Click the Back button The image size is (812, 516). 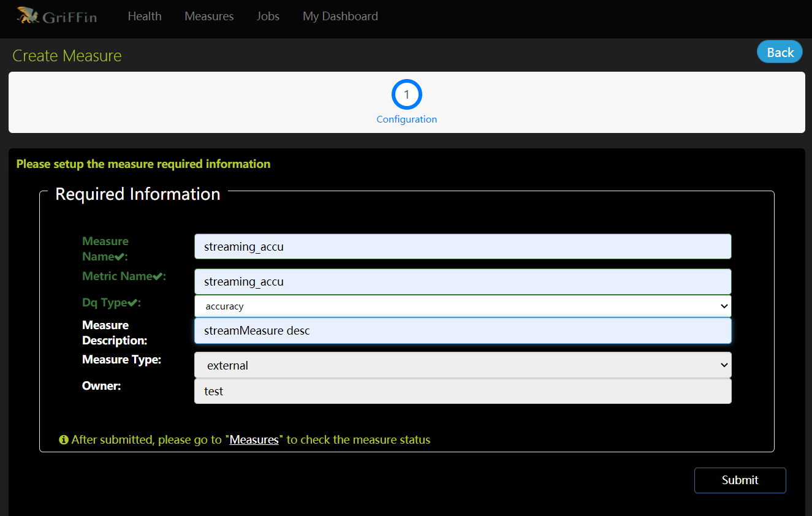(x=780, y=51)
